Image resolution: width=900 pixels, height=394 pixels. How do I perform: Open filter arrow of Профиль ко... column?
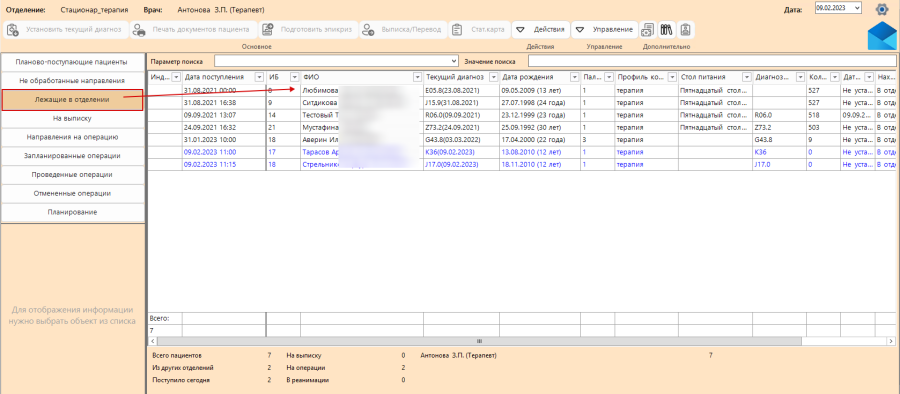click(672, 77)
